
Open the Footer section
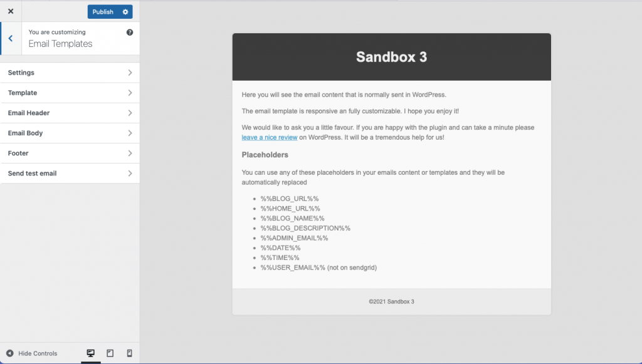(x=70, y=153)
